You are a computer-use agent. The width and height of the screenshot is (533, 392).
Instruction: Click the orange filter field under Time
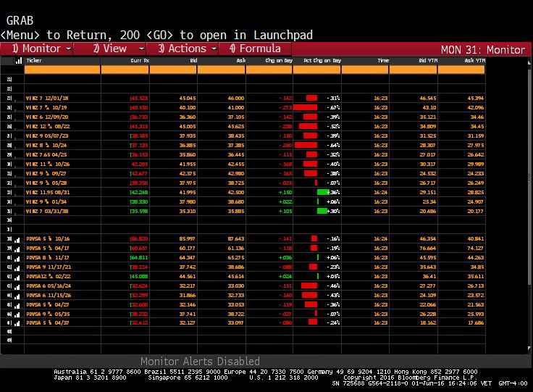coord(365,70)
